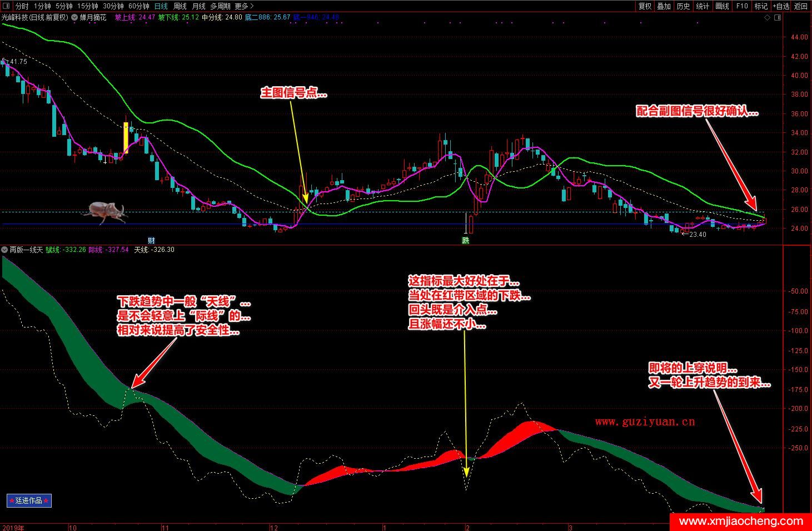This screenshot has height=531, width=812.
Task: Click the 财 marker below the chart
Action: pos(151,240)
